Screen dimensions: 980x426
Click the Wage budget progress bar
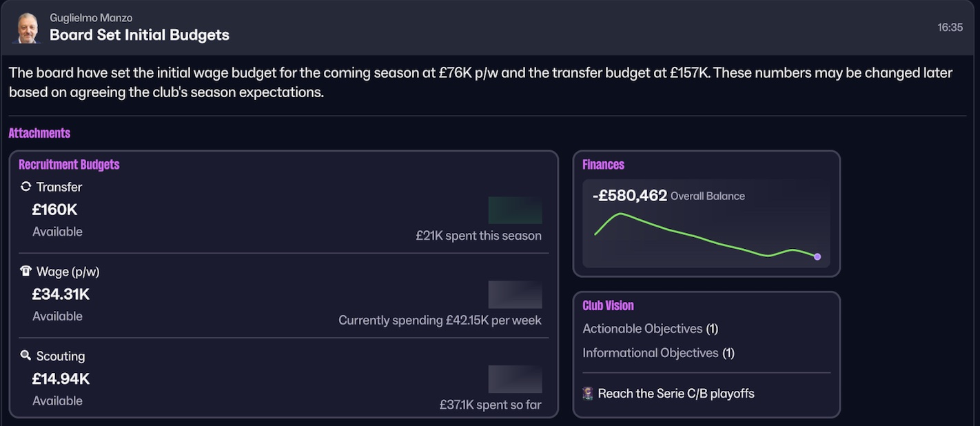[515, 294]
